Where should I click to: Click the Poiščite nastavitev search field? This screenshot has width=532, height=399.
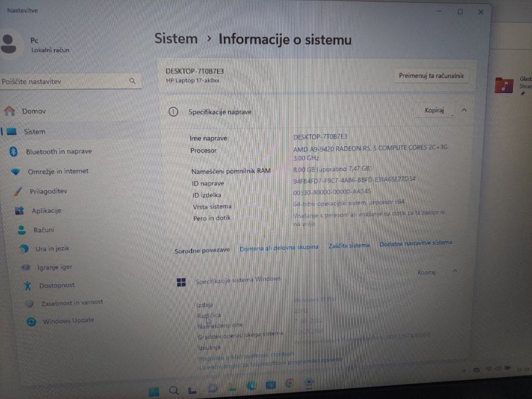(71, 82)
